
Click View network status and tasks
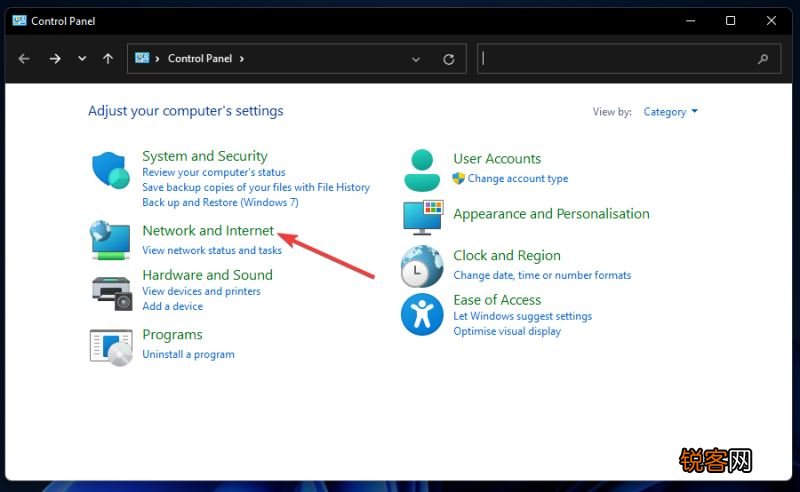click(x=212, y=251)
